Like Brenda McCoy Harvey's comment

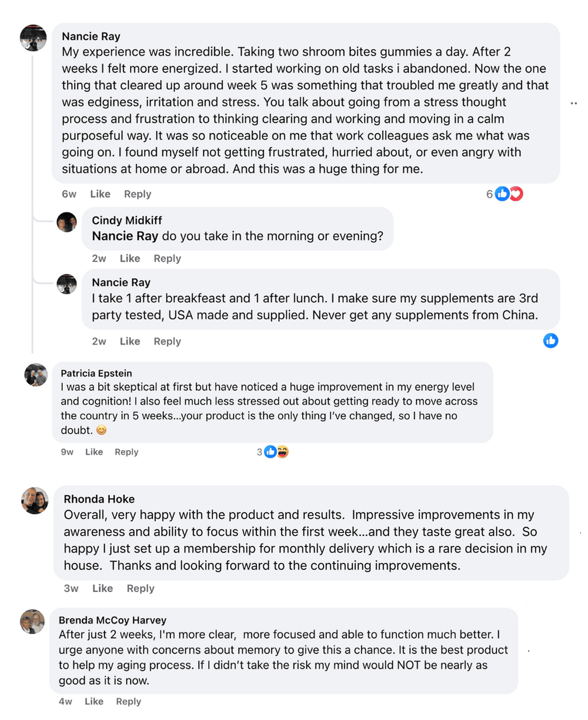click(x=94, y=701)
